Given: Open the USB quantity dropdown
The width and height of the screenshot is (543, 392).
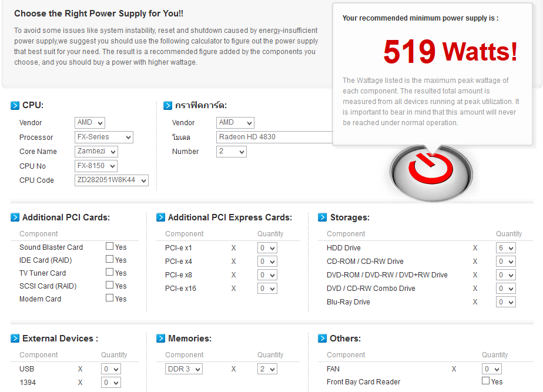Looking at the screenshot, I should tap(111, 369).
